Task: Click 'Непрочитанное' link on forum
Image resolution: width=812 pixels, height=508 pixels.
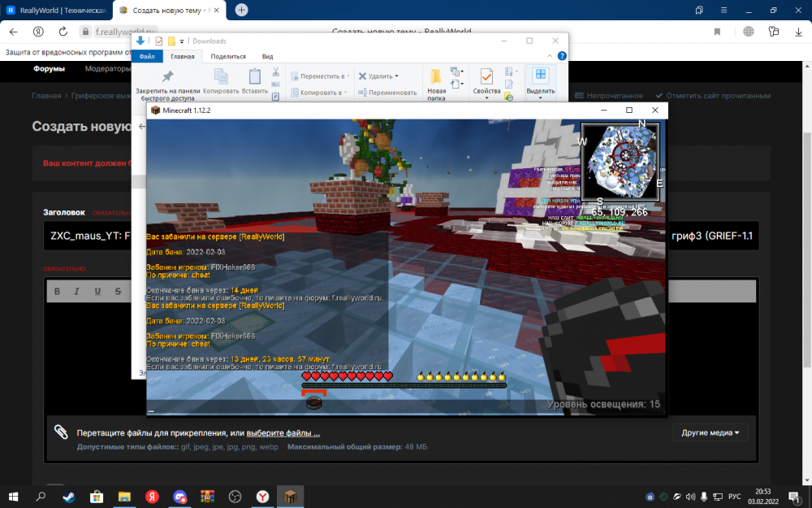Action: [x=610, y=95]
